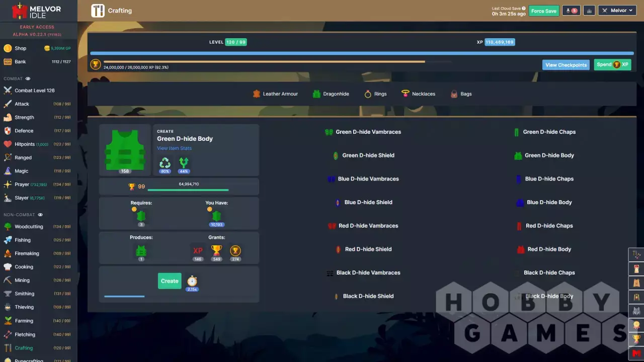Toggle Non-Combat section visibility eye icon
This screenshot has width=644, height=362.
tap(41, 215)
